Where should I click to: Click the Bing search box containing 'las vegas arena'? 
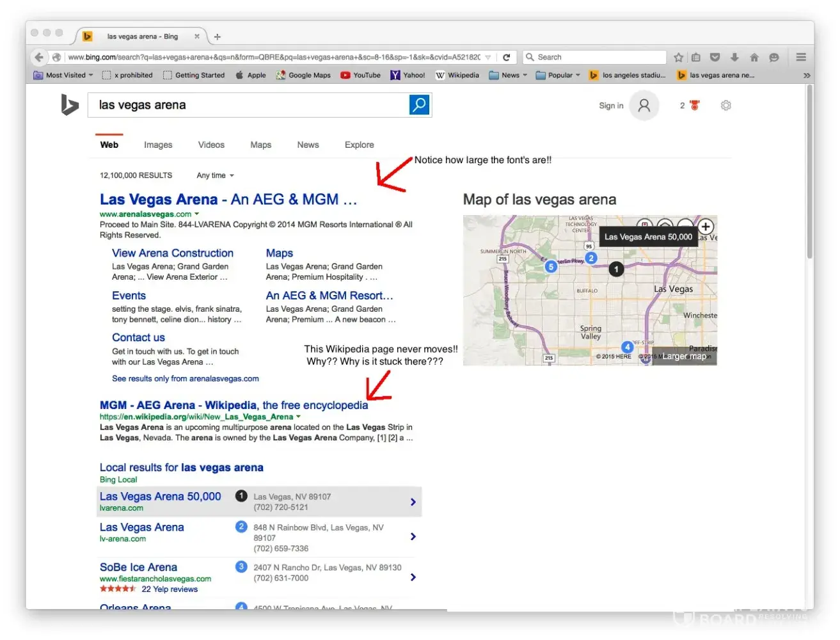click(248, 105)
